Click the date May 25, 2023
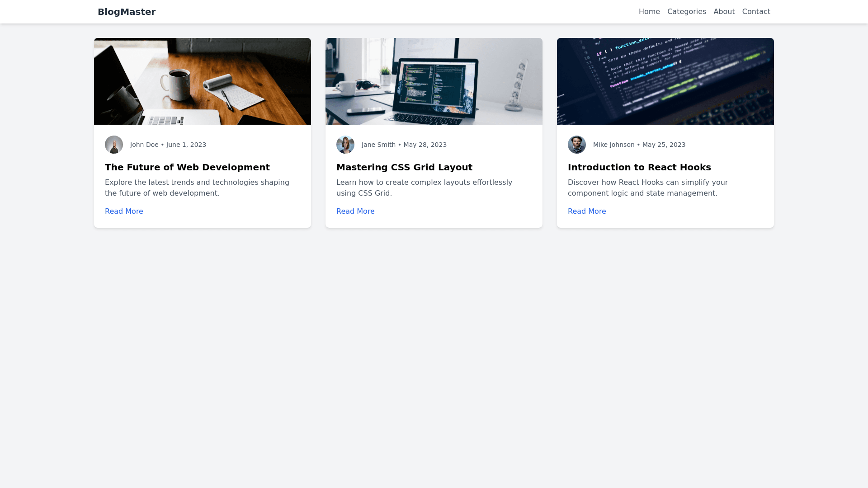The width and height of the screenshot is (868, 488). (664, 145)
